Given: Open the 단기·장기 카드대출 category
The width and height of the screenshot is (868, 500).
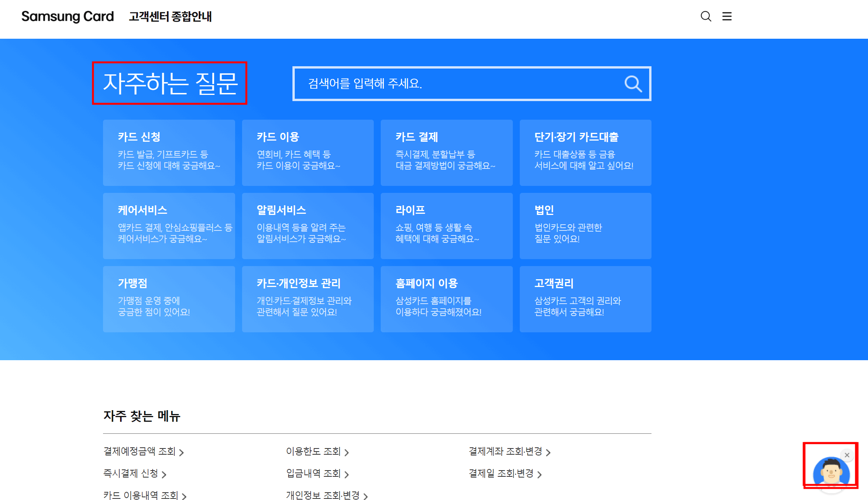Looking at the screenshot, I should [585, 153].
